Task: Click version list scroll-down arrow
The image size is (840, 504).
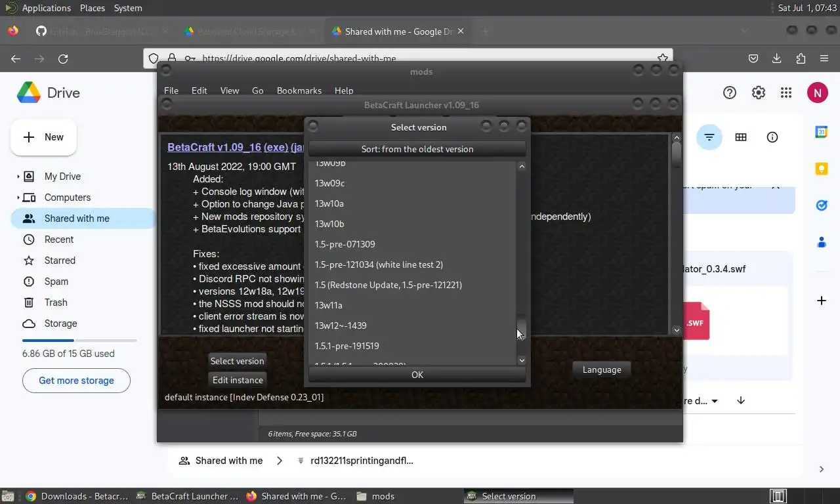Action: (x=522, y=360)
